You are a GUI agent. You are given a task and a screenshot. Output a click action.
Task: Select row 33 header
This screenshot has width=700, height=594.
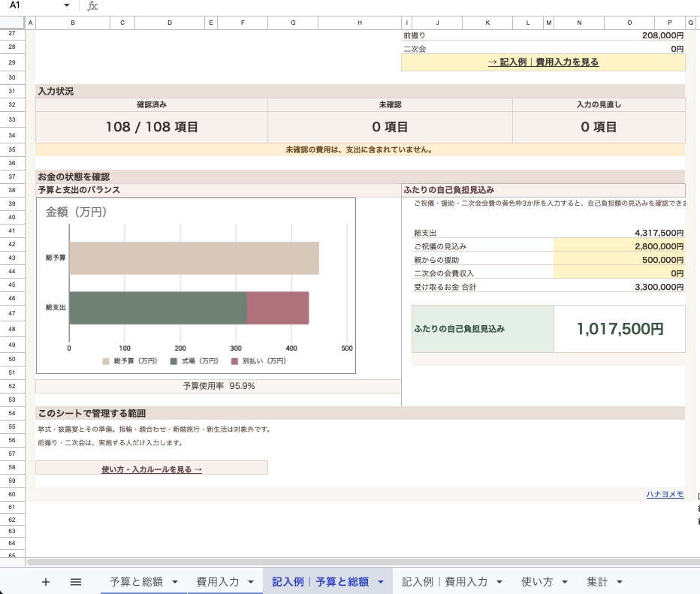pyautogui.click(x=12, y=119)
